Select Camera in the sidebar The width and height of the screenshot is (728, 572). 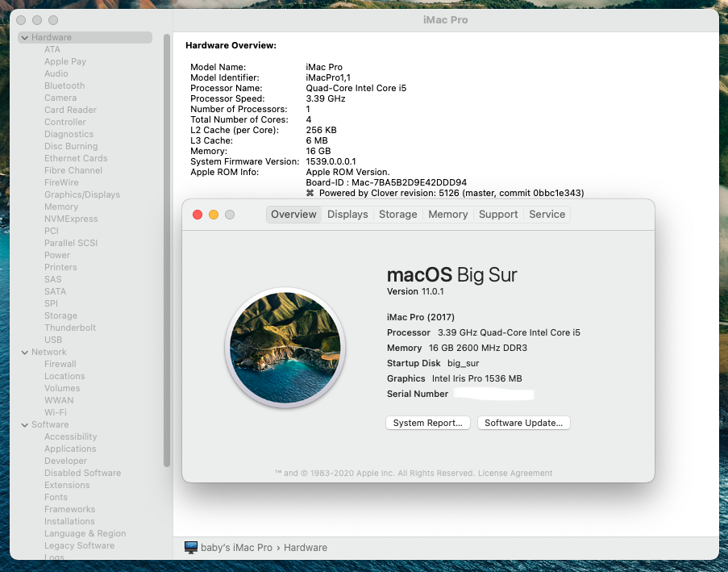(60, 98)
